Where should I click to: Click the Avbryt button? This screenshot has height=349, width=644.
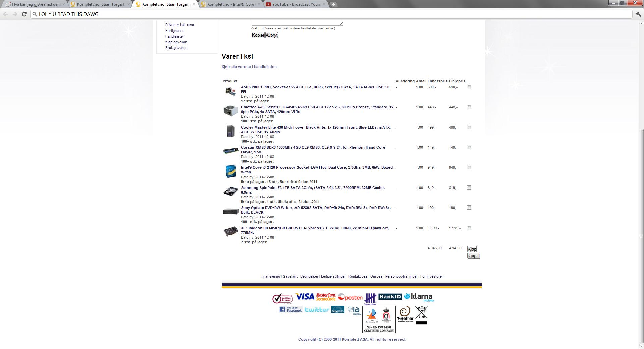coord(272,35)
